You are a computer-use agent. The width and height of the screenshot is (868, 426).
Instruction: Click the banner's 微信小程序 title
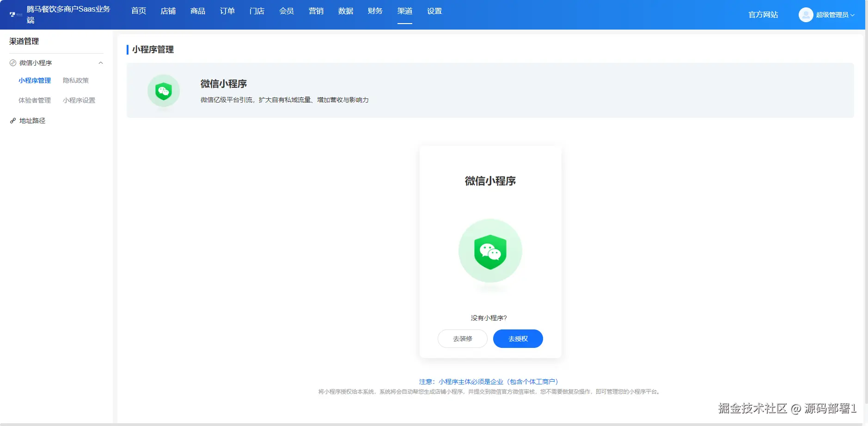pos(224,84)
